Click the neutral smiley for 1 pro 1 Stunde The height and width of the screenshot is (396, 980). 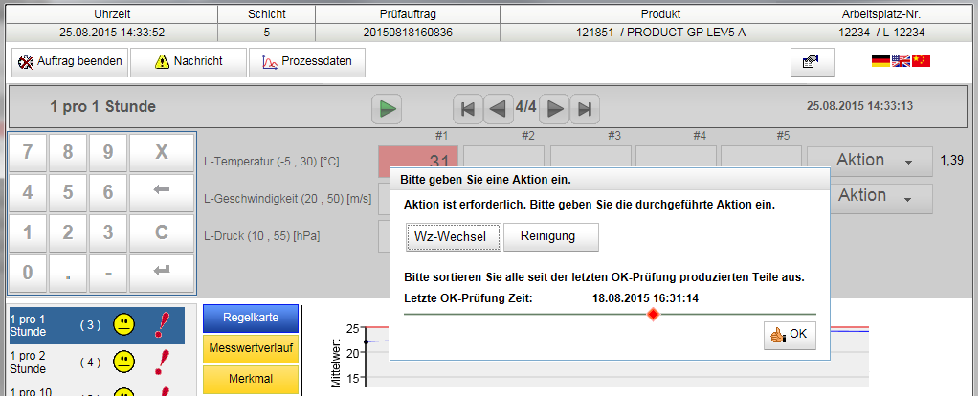123,325
